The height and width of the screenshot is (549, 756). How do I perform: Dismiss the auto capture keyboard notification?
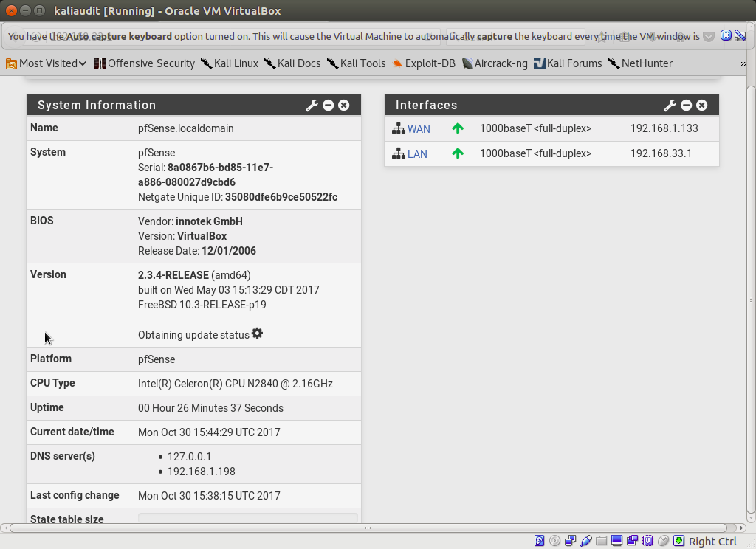(726, 35)
